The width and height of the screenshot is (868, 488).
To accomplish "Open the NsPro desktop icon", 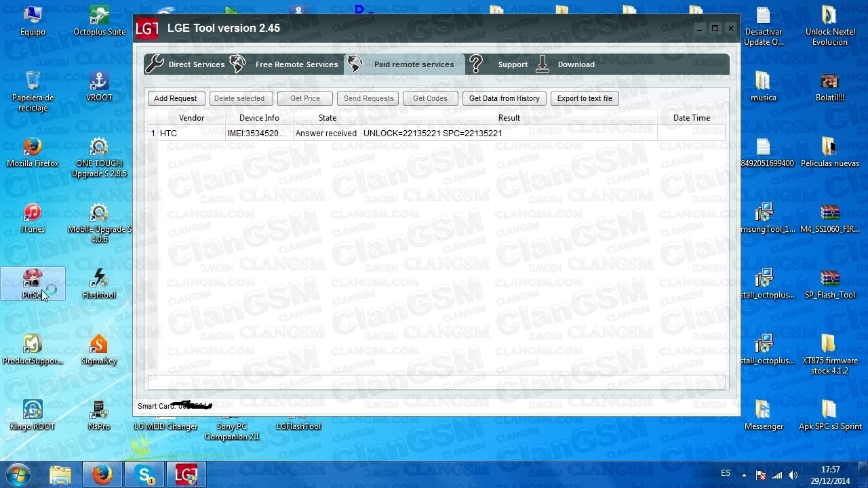I will pos(99,415).
